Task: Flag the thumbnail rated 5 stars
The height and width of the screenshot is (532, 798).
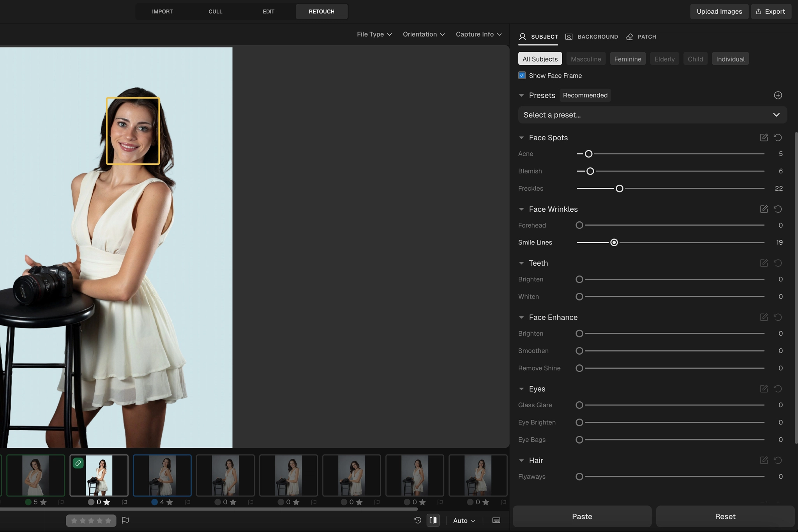Action: pyautogui.click(x=61, y=502)
